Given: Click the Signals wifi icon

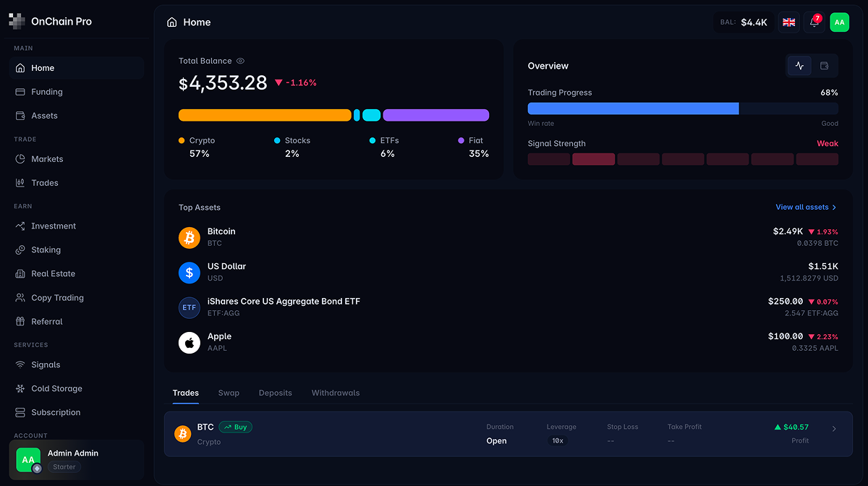Looking at the screenshot, I should (20, 365).
